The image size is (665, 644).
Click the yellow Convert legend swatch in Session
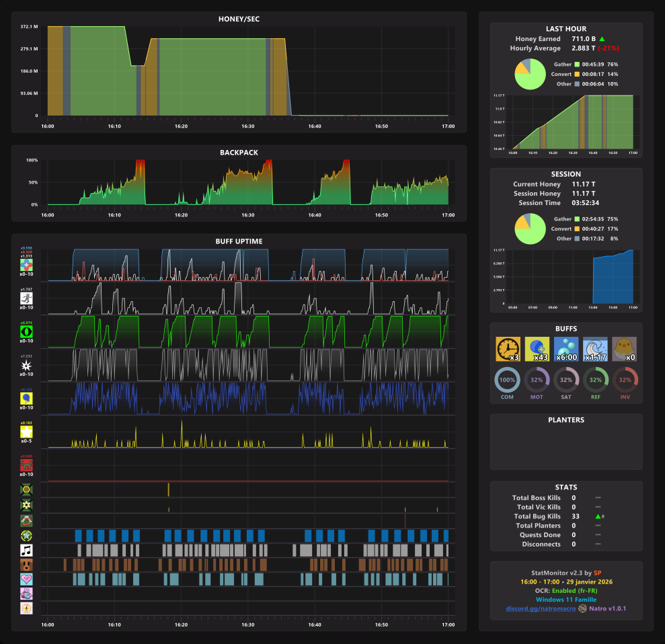coord(577,229)
